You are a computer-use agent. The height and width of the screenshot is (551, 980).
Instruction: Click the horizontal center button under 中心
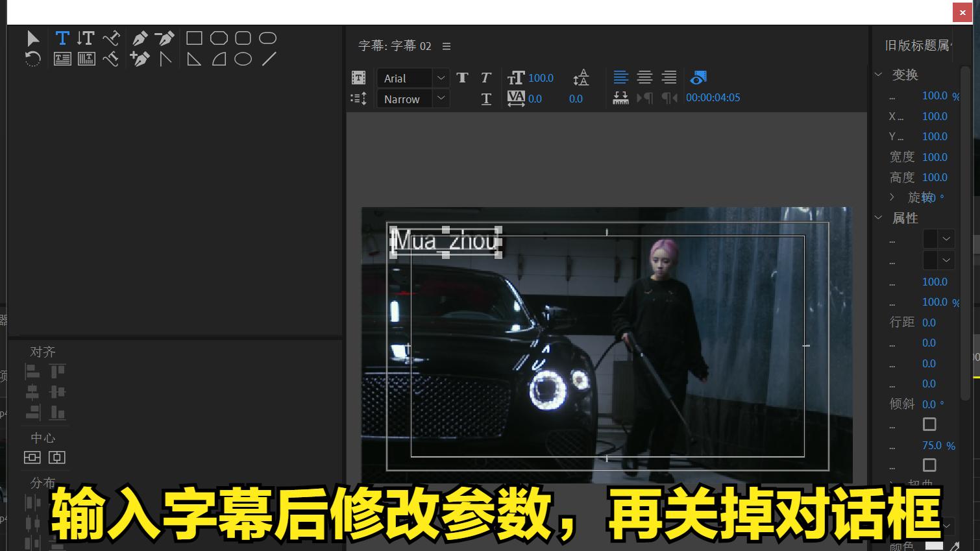pos(33,458)
